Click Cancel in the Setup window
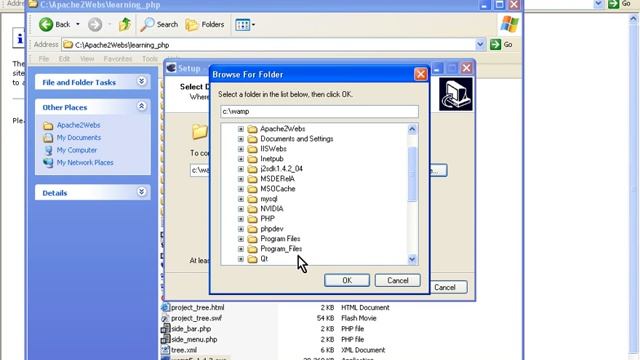The height and width of the screenshot is (360, 640). tap(445, 287)
